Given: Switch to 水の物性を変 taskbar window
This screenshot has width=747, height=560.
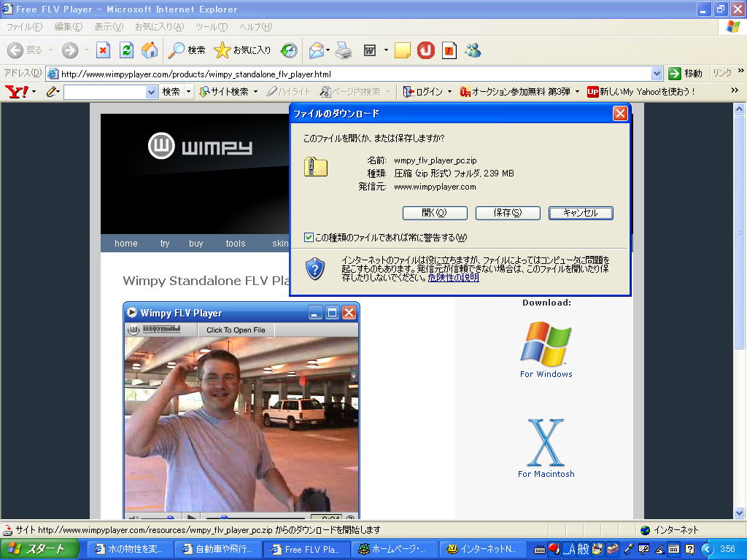Looking at the screenshot, I should (128, 549).
